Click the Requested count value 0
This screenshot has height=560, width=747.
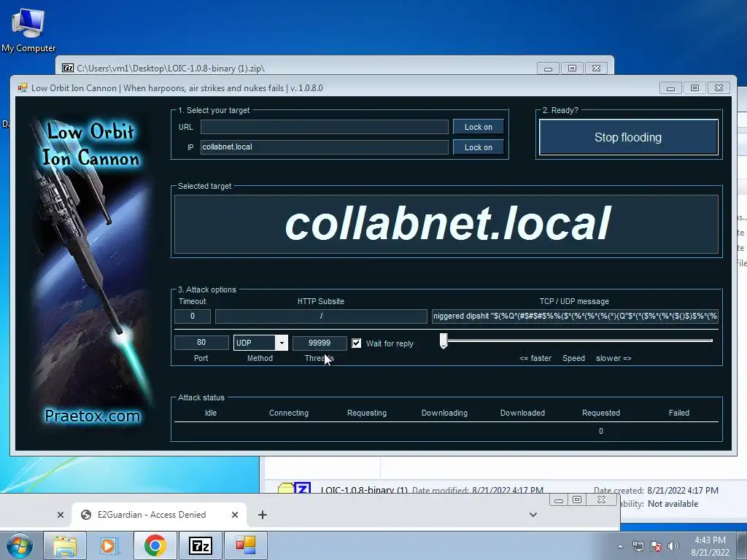[x=601, y=431]
